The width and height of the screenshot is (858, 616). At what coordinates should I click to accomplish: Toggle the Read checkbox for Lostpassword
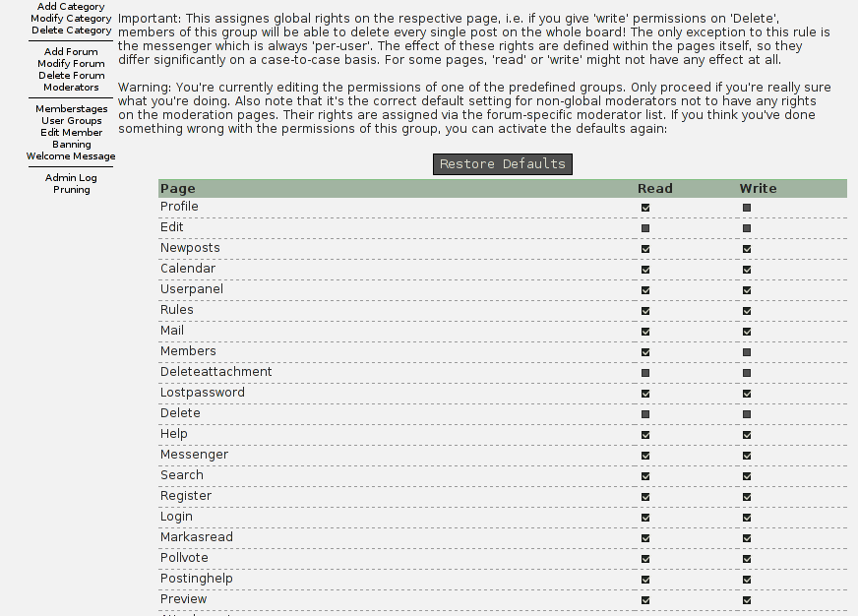tap(644, 394)
